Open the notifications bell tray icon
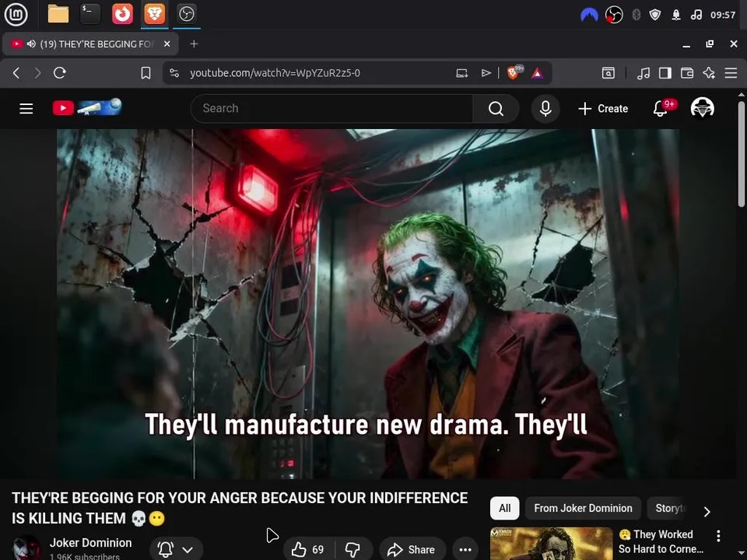Image resolution: width=747 pixels, height=560 pixels. (676, 15)
